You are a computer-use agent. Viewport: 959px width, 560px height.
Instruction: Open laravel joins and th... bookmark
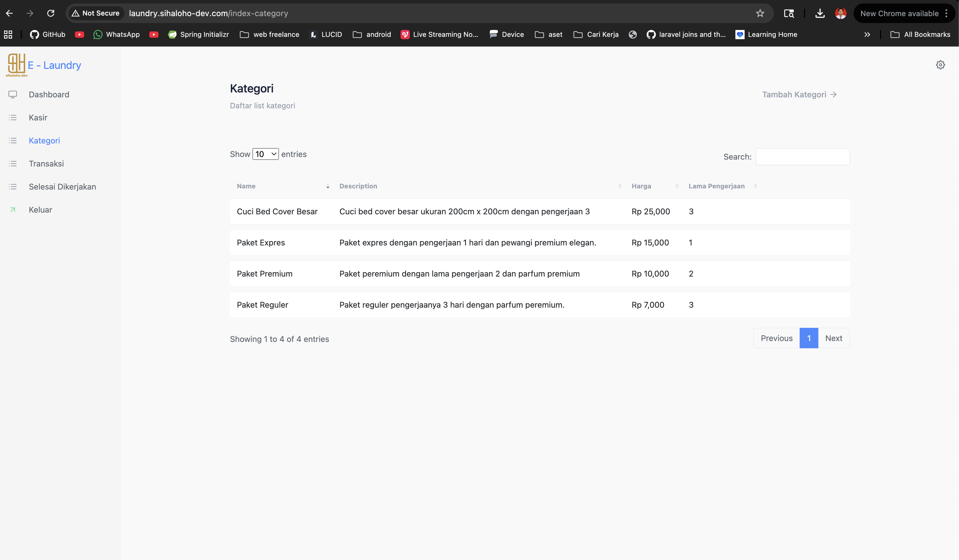pyautogui.click(x=686, y=35)
